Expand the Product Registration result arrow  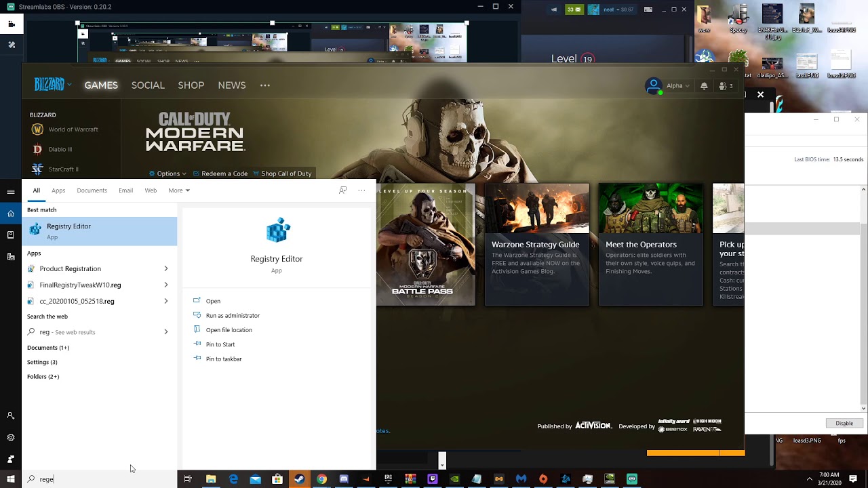coord(166,269)
